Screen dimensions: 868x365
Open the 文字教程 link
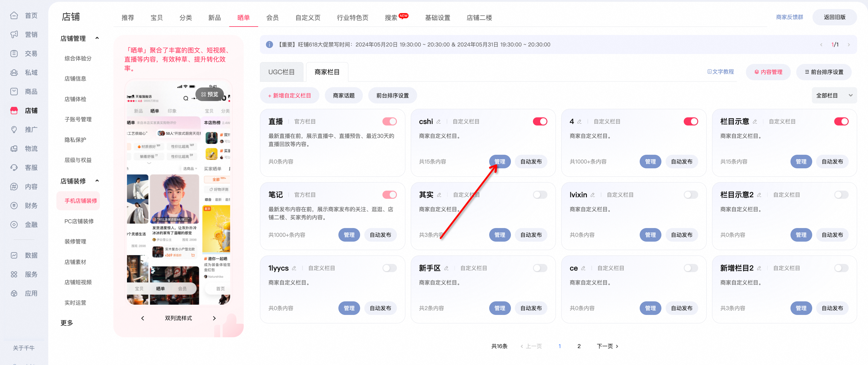[721, 72]
